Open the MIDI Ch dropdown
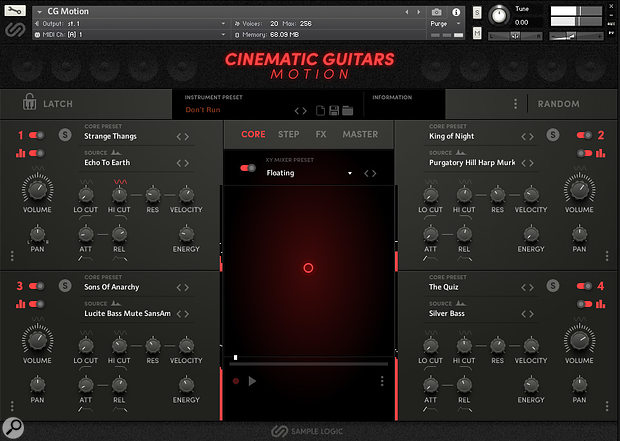 (x=223, y=35)
